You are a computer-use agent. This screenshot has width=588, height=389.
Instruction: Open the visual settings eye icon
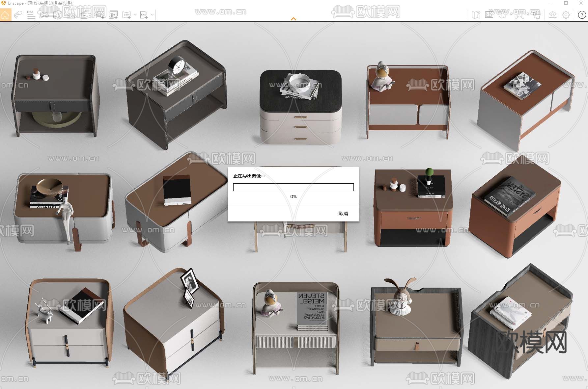pyautogui.click(x=553, y=15)
